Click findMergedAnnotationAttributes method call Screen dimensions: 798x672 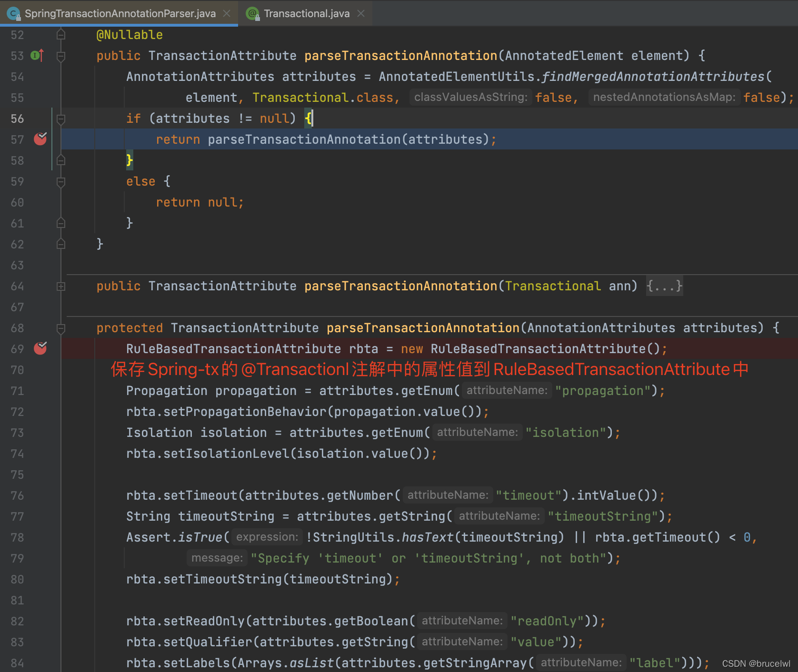(x=653, y=77)
